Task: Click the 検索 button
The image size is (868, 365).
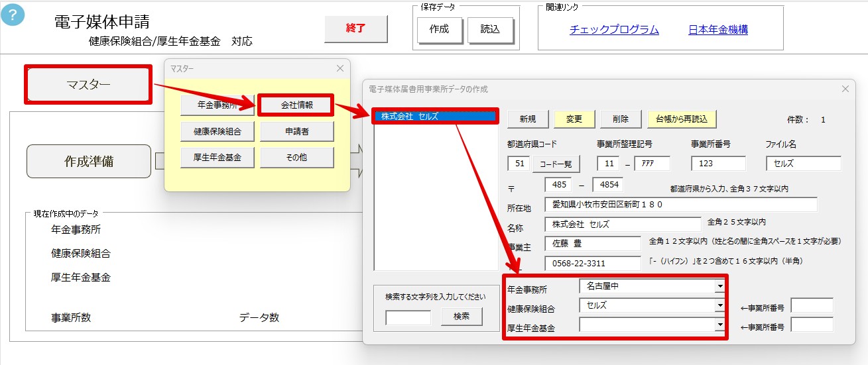Action: click(462, 317)
